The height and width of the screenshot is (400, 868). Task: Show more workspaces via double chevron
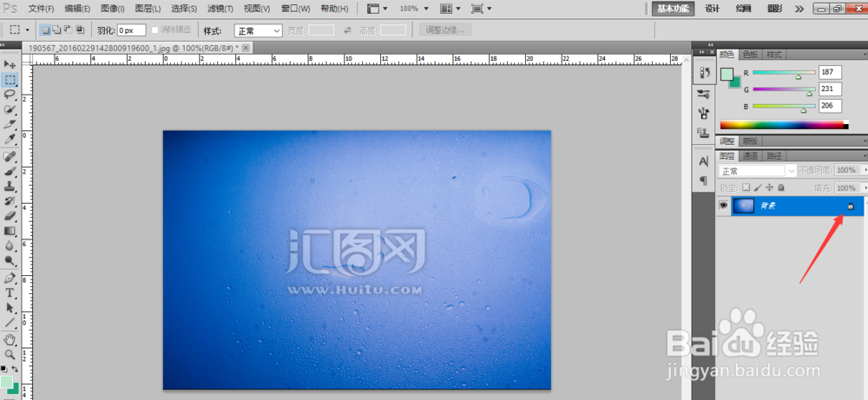point(799,9)
